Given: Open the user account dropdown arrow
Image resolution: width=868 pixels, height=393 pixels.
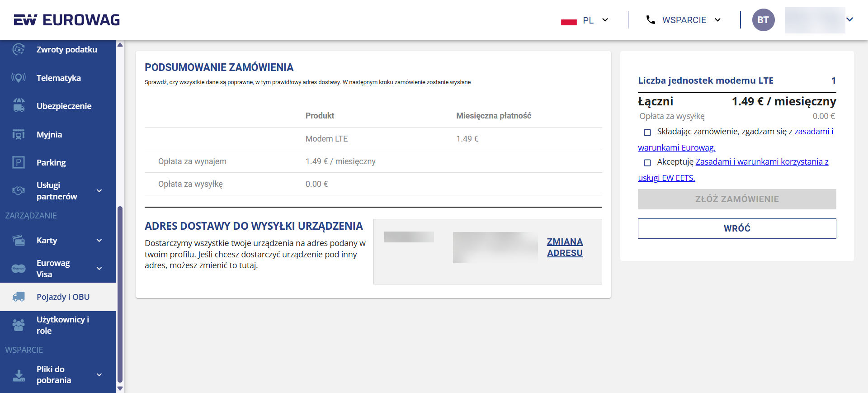Looking at the screenshot, I should tap(849, 19).
